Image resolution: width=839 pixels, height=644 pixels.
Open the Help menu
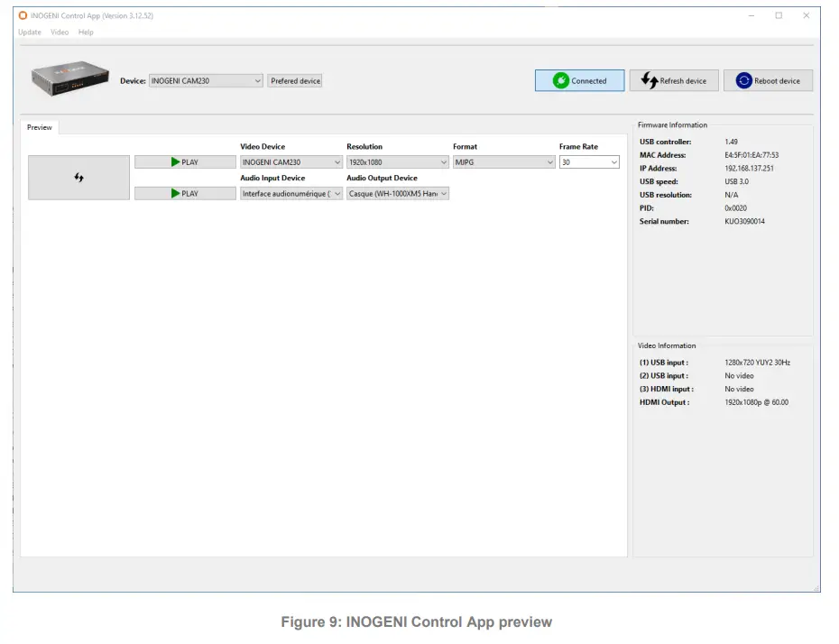pyautogui.click(x=86, y=32)
